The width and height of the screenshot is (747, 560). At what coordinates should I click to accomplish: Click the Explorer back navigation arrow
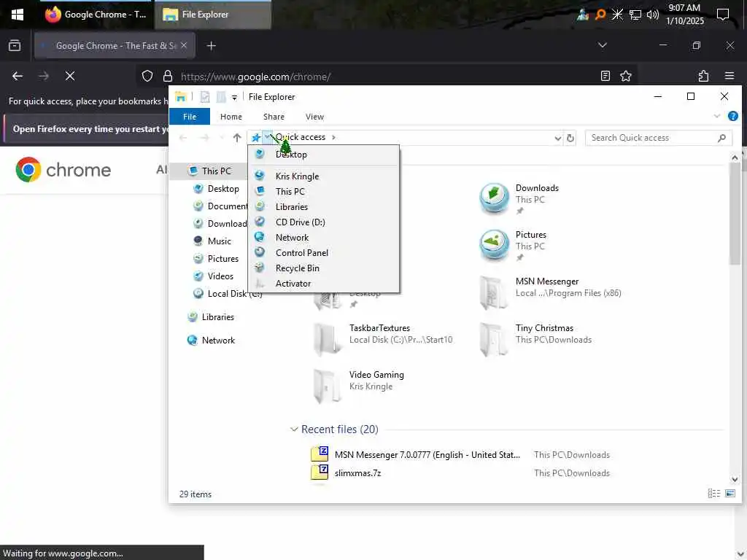(183, 138)
